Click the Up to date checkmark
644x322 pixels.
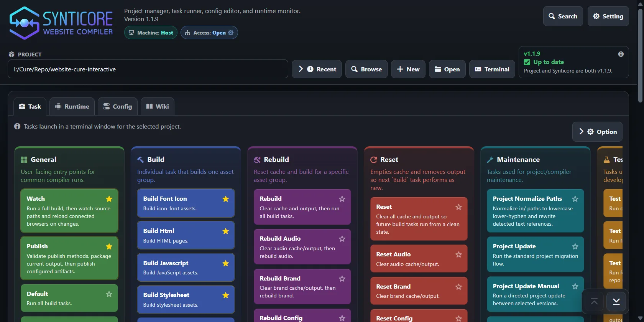(x=527, y=62)
